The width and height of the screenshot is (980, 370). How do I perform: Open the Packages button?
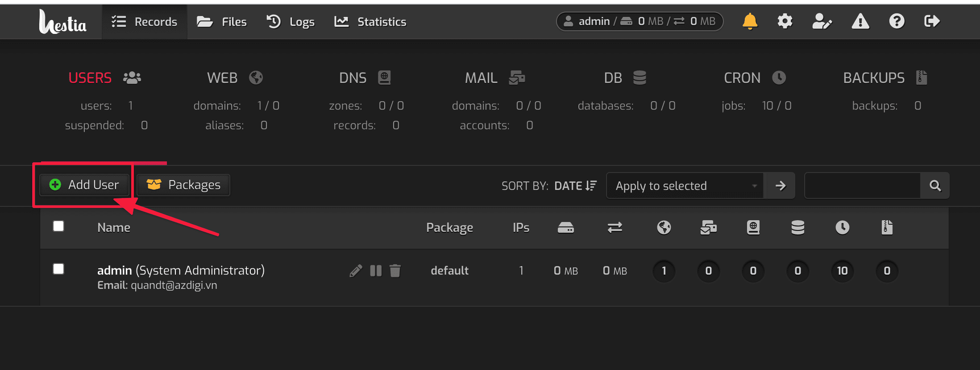pyautogui.click(x=183, y=185)
